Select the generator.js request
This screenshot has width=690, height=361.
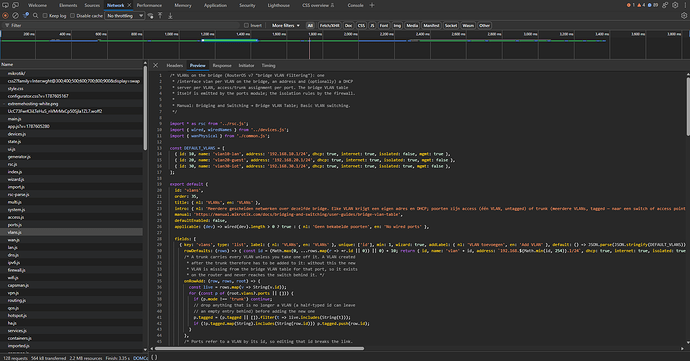(x=71, y=157)
